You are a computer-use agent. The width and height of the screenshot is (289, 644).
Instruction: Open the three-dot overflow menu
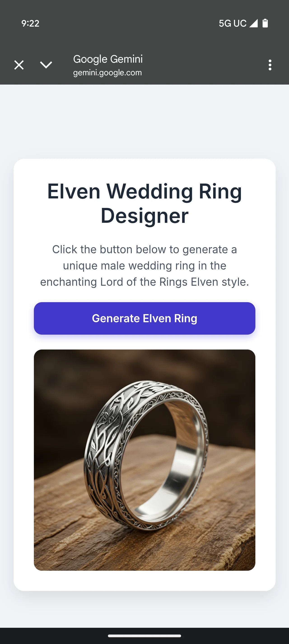pyautogui.click(x=270, y=65)
